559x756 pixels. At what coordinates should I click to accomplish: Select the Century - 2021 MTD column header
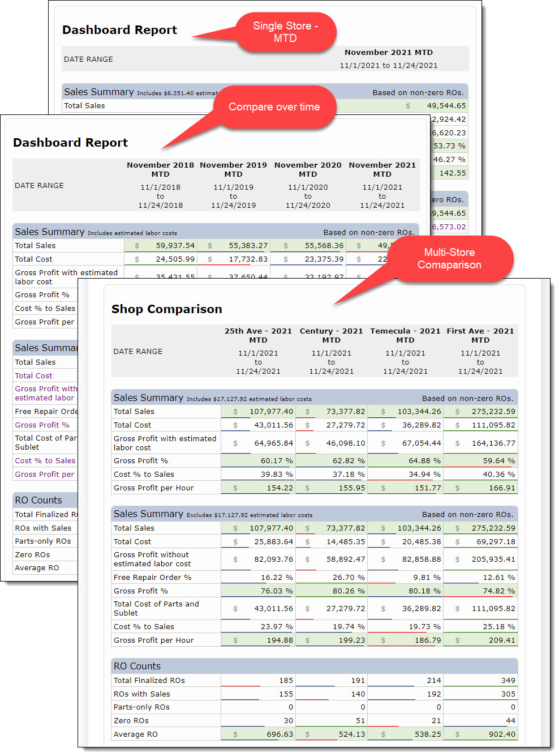coord(331,335)
